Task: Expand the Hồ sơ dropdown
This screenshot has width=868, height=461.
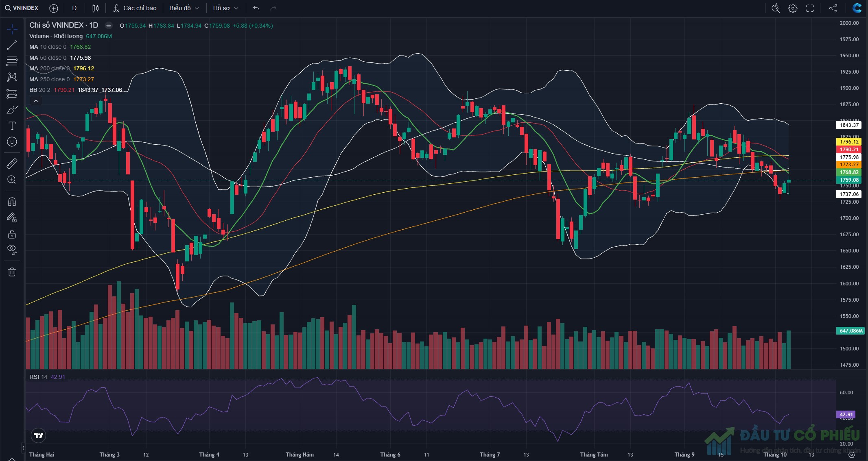Action: 225,8
